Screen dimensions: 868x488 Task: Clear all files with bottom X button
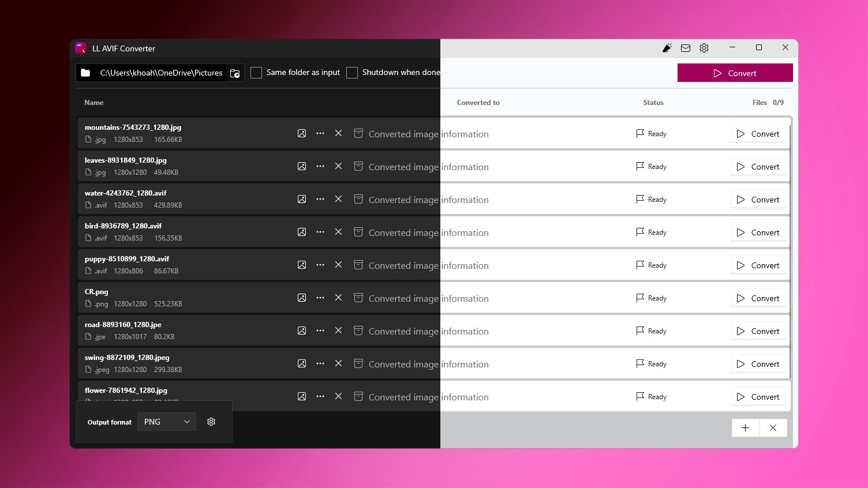point(773,428)
